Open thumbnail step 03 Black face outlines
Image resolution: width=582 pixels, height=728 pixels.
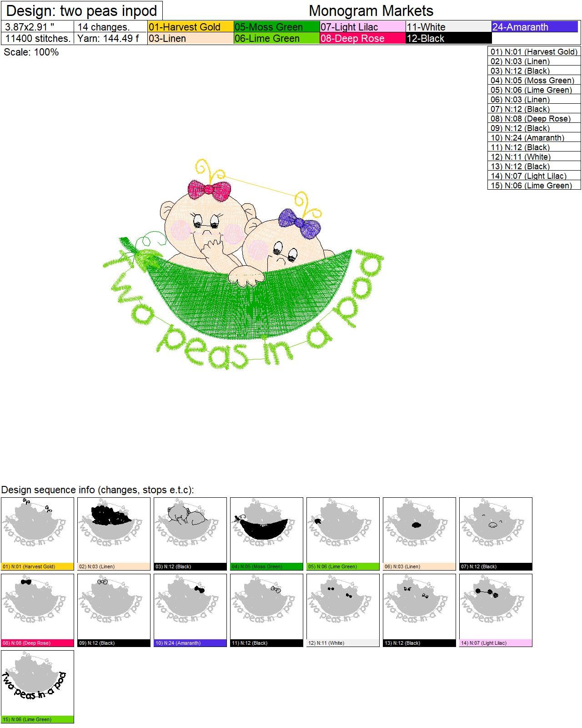click(190, 534)
